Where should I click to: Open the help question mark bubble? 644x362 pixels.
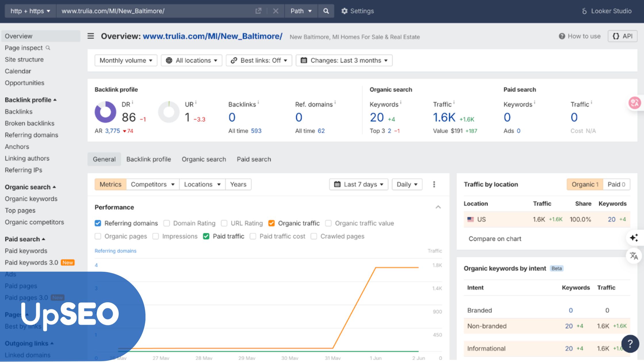click(630, 344)
